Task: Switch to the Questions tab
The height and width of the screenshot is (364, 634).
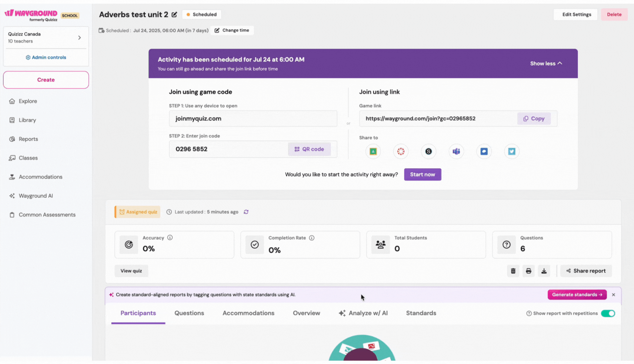Action: [x=189, y=313]
